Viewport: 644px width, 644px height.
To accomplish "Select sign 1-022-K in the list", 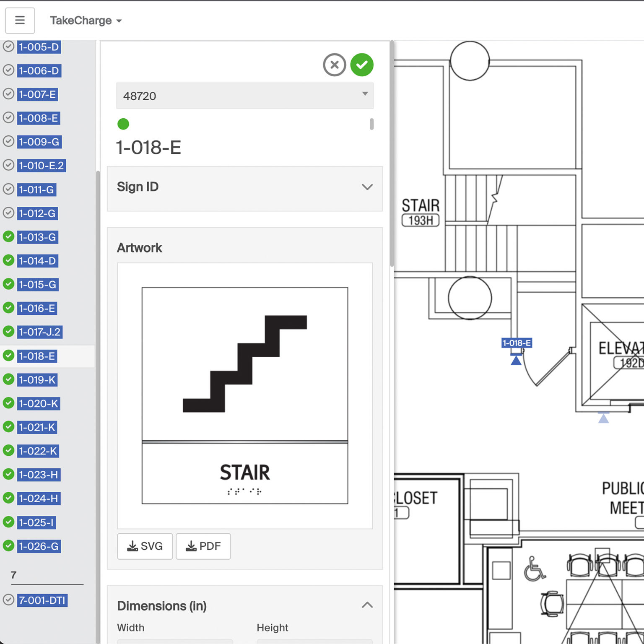I will coord(38,451).
